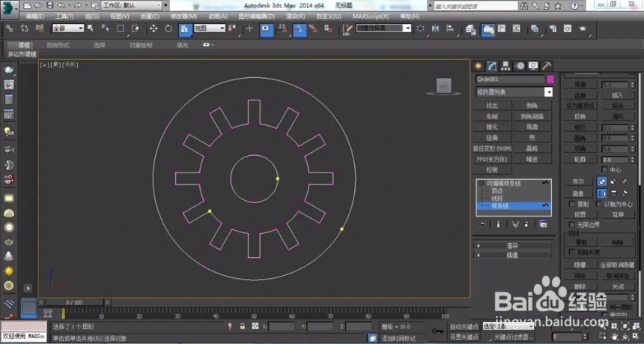Viewport: 644px width, 344px height.
Task: Click the Select and Manipulate icon
Action: coord(249,28)
